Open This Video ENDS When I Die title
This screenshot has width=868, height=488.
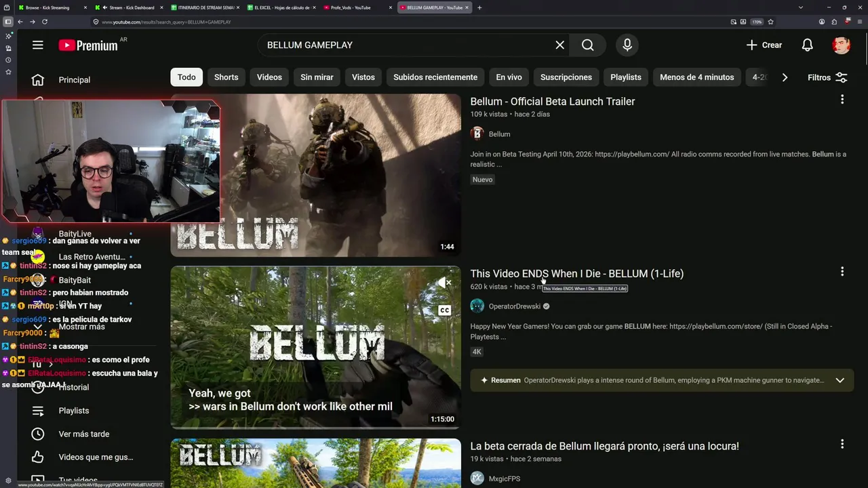click(x=577, y=274)
